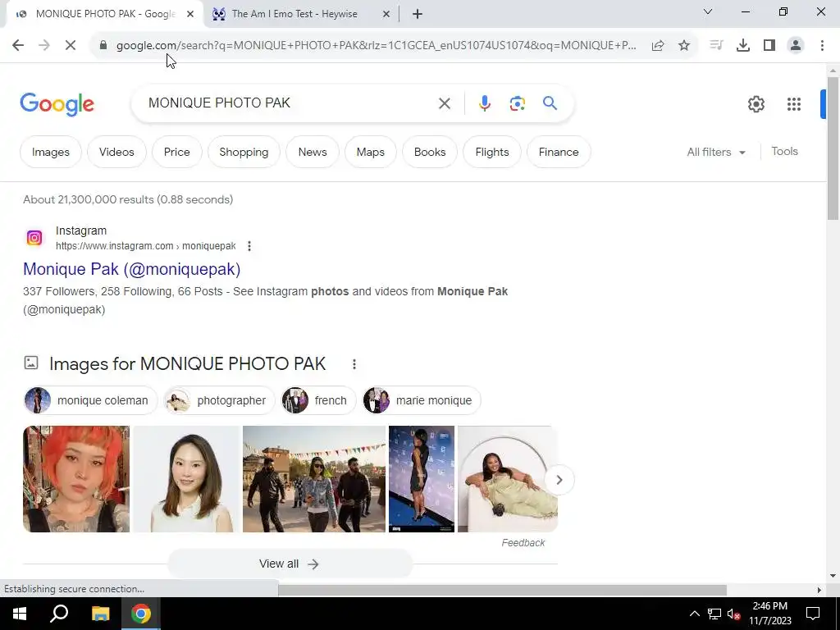Open Windows taskbar search
The height and width of the screenshot is (630, 840).
(x=59, y=614)
